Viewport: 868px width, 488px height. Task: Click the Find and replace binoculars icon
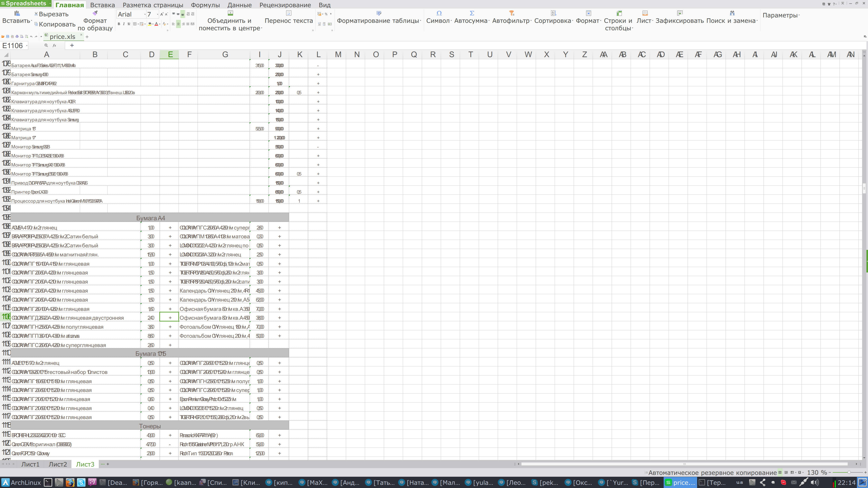[x=732, y=13]
